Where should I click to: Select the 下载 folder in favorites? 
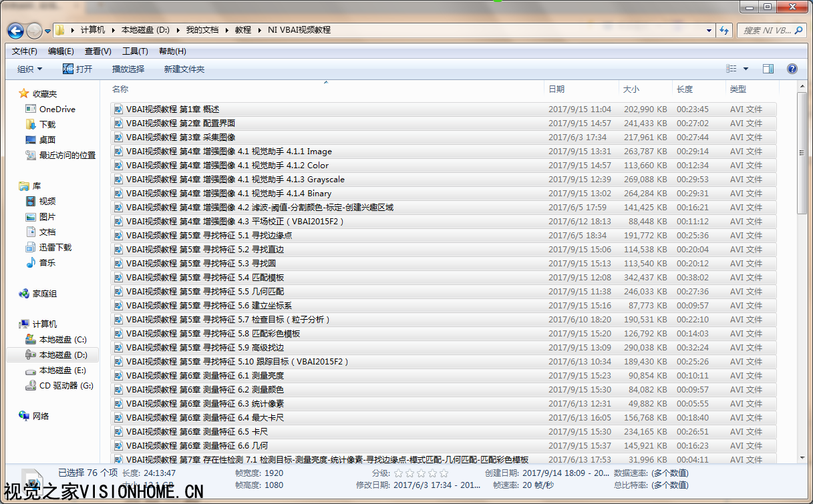pyautogui.click(x=47, y=125)
